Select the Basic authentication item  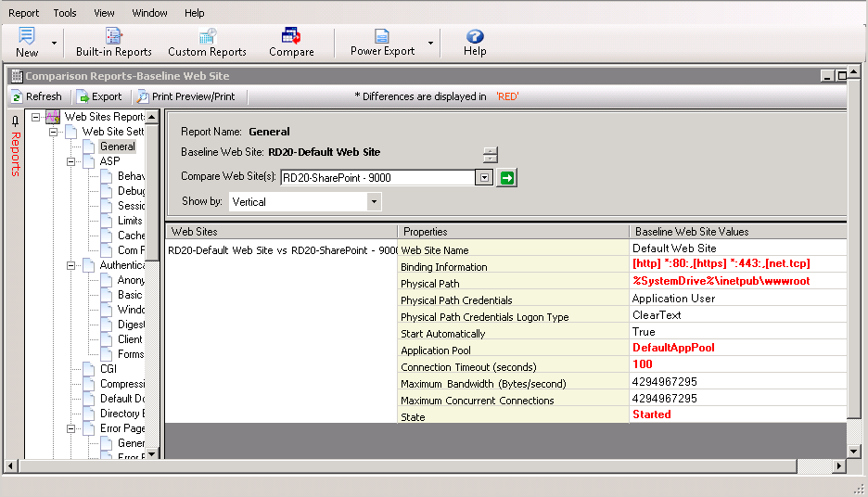[130, 295]
